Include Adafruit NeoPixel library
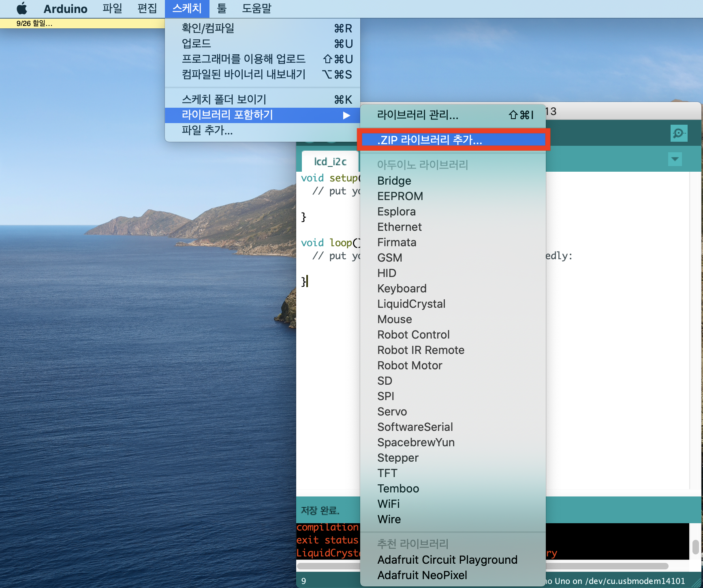 pyautogui.click(x=453, y=575)
